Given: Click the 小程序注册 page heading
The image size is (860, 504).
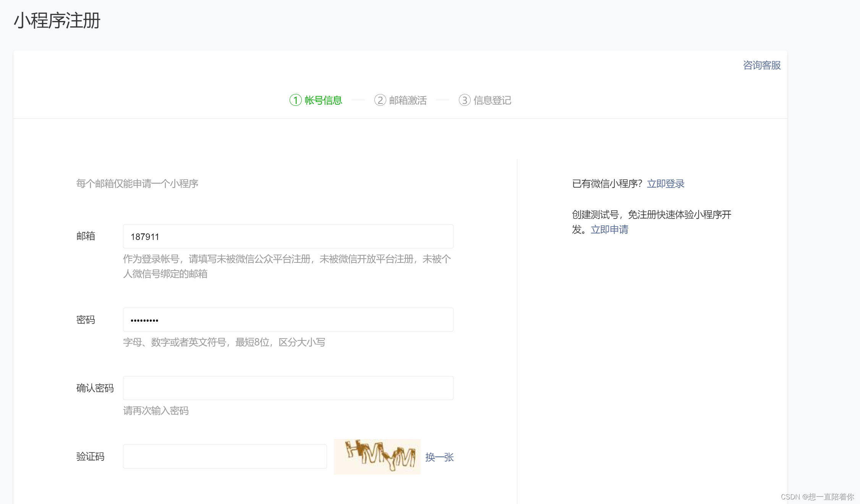Looking at the screenshot, I should (57, 21).
